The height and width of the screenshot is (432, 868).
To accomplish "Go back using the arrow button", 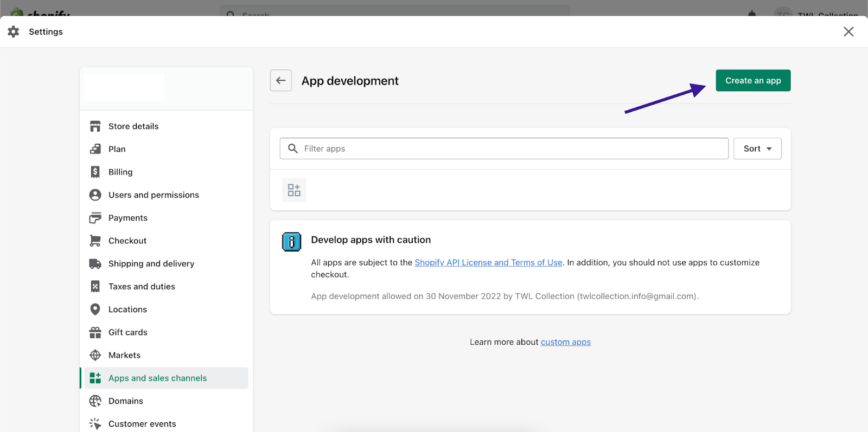I will pos(281,80).
